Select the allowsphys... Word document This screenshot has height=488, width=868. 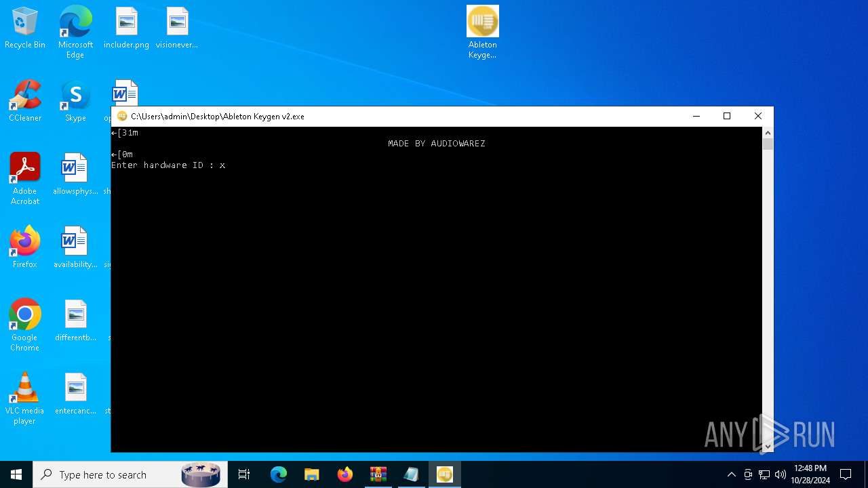(75, 174)
